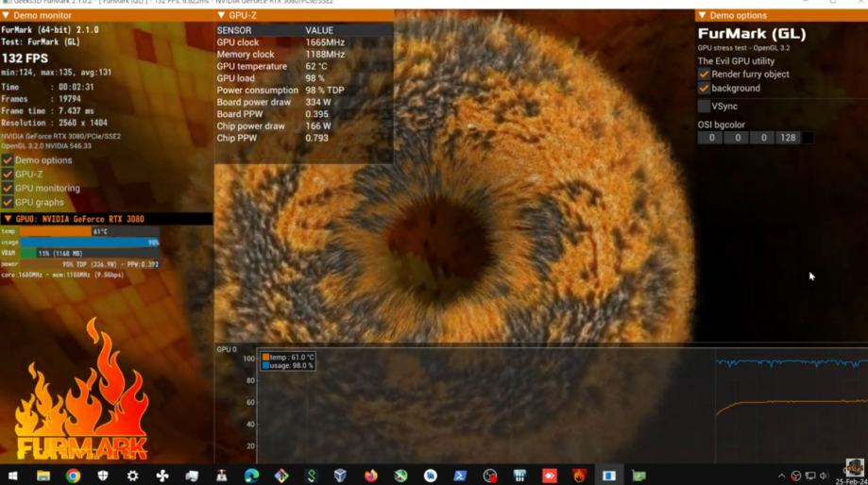Click the red-dotted round taskbar icon
Screen dimensions: 868x485
(490, 476)
